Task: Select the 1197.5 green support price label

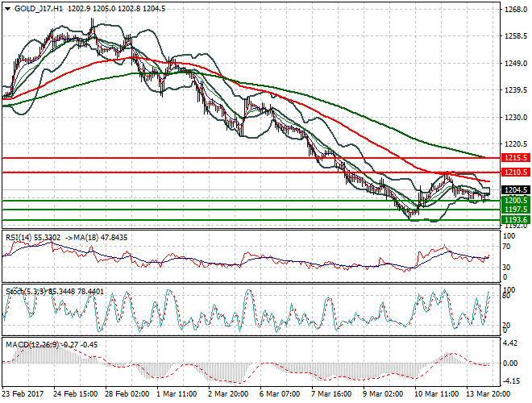Action: coord(513,209)
